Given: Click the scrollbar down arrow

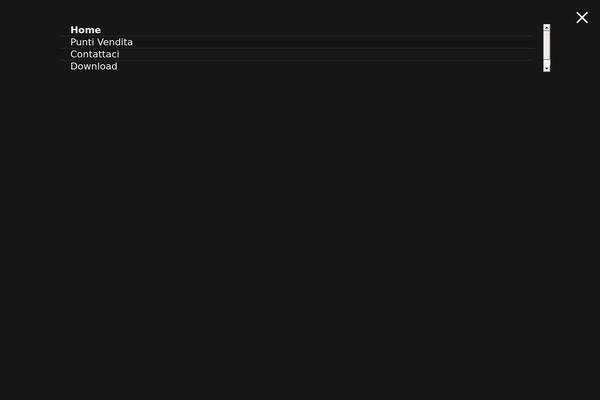Looking at the screenshot, I should (x=546, y=68).
